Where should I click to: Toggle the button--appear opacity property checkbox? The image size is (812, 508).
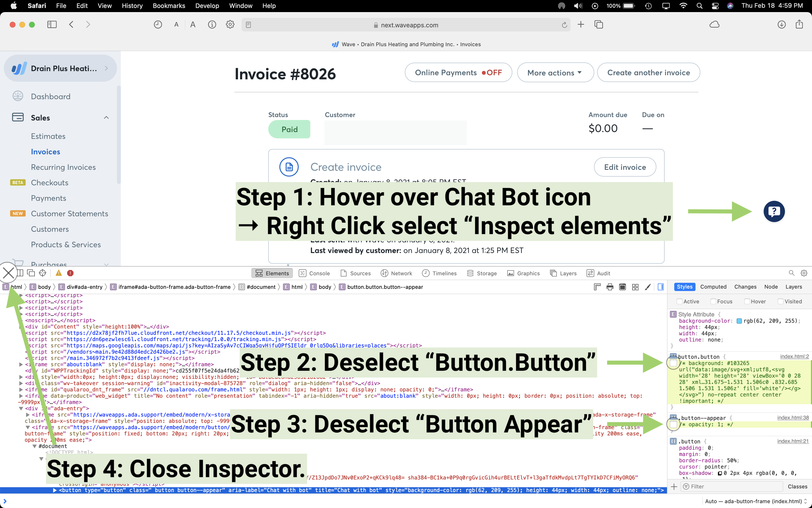pos(673,424)
